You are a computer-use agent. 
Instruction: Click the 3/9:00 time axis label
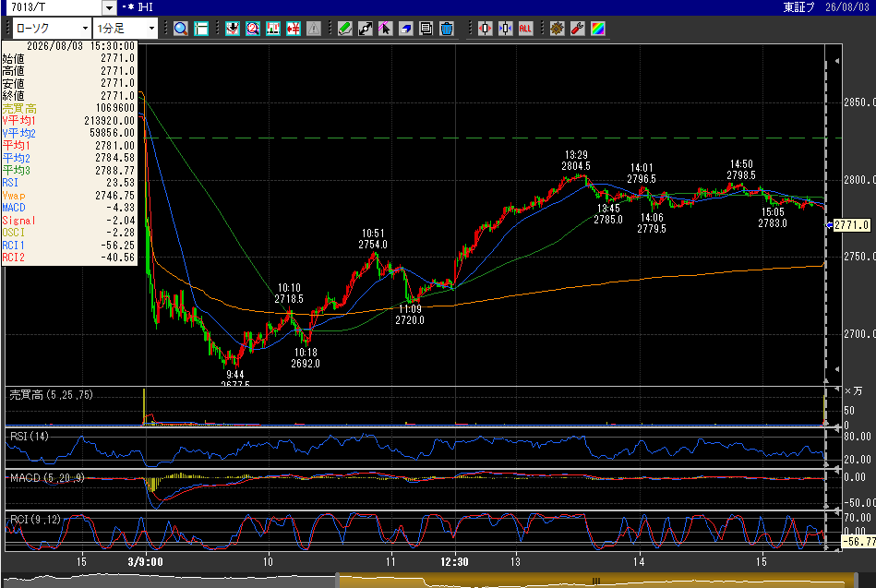[x=145, y=562]
